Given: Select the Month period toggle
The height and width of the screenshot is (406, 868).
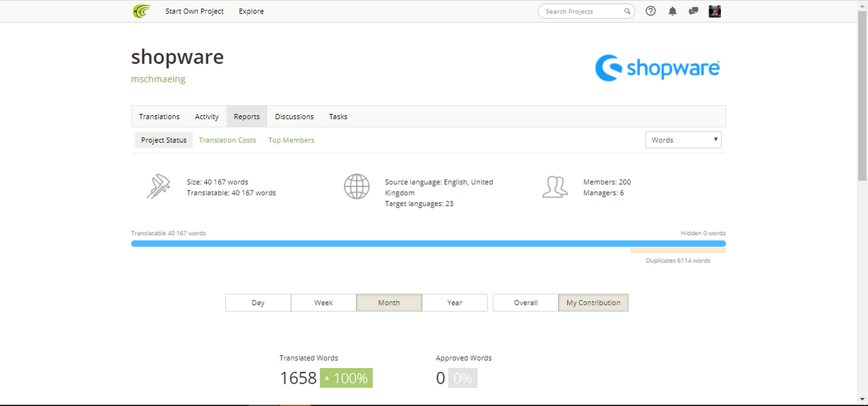Looking at the screenshot, I should click(389, 302).
